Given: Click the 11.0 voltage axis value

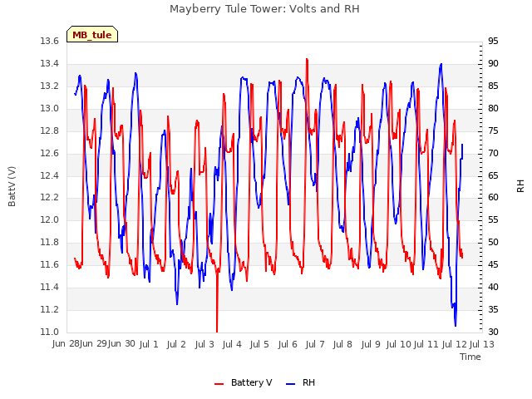Looking at the screenshot, I should click(x=50, y=332).
